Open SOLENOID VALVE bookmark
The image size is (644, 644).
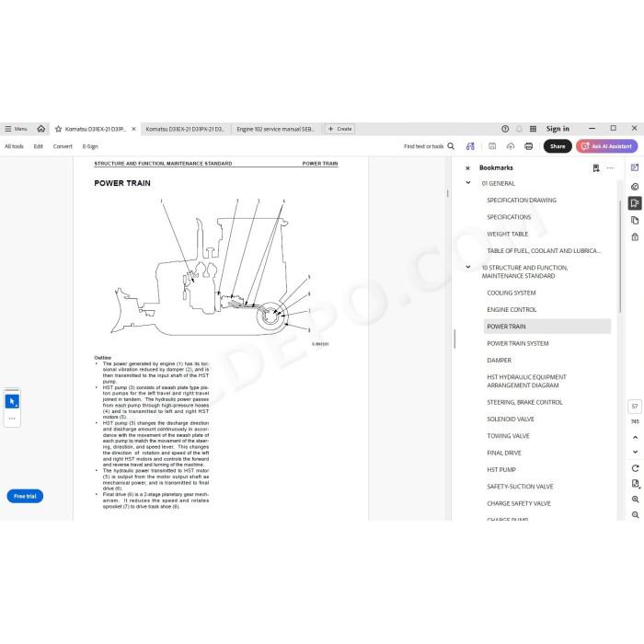pos(511,419)
